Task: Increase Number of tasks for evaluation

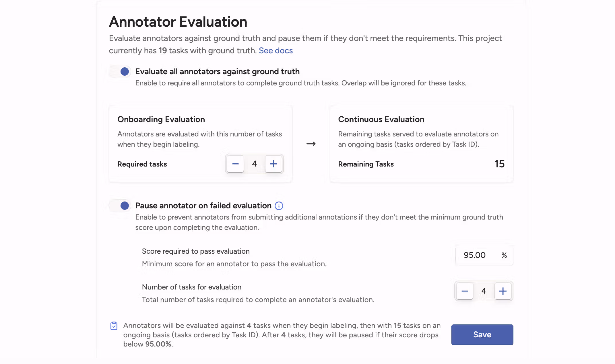Action: point(503,291)
